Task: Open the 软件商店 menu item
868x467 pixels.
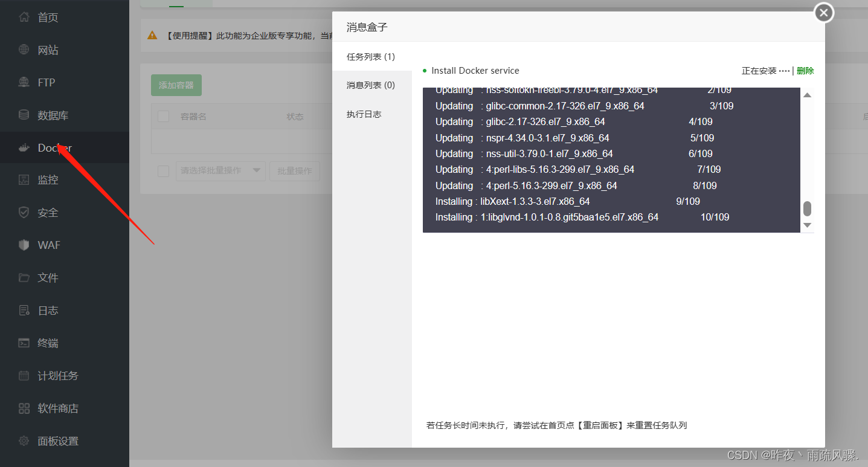Action: pyautogui.click(x=65, y=408)
